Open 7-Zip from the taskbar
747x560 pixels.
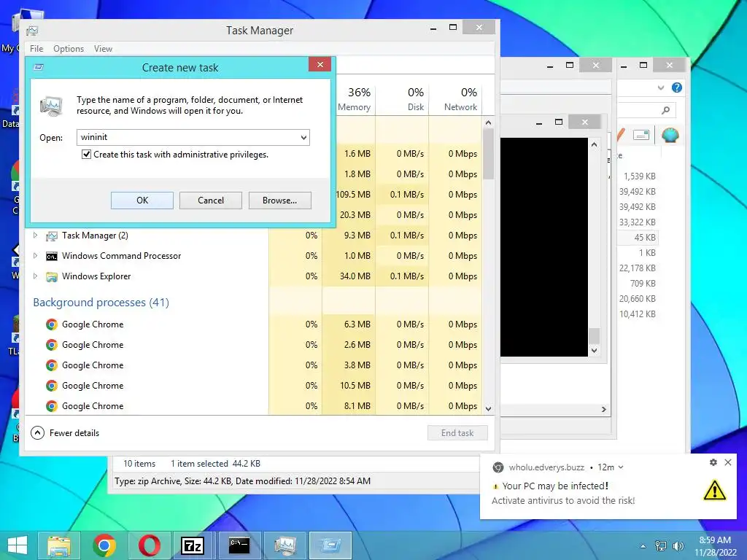tap(193, 545)
